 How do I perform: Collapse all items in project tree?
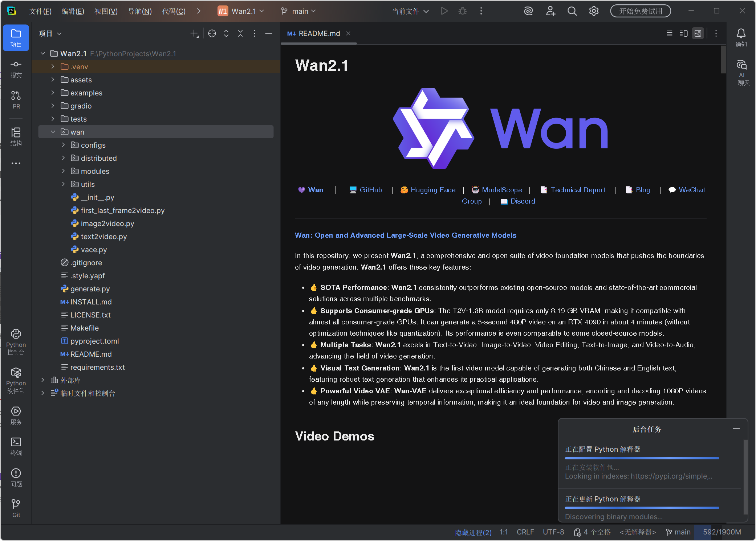click(x=240, y=34)
